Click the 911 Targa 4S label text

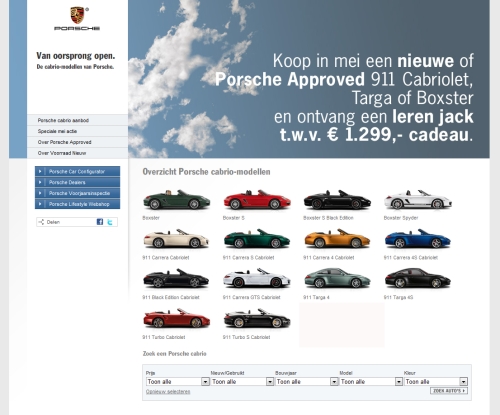[398, 297]
